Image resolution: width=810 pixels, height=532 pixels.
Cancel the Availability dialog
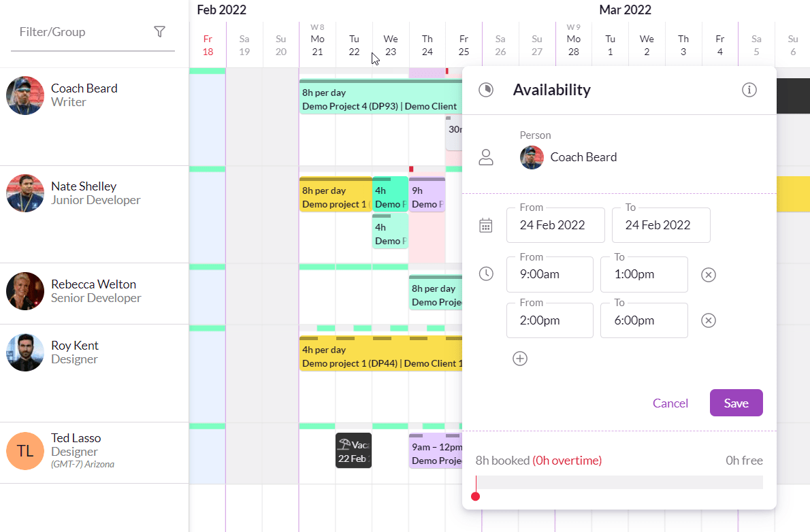pos(670,403)
